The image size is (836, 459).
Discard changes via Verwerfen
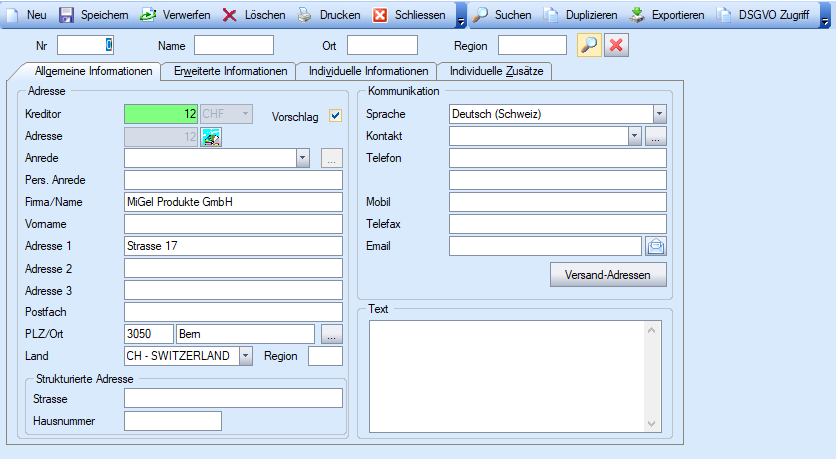[x=148, y=15]
